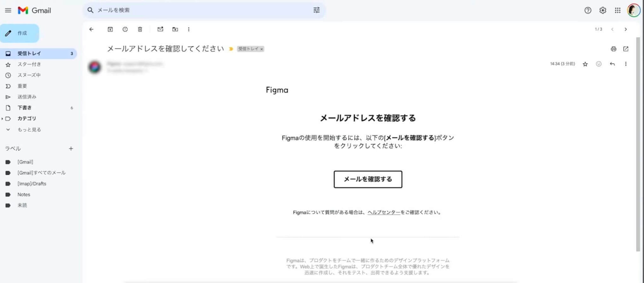
Task: Go to the 下書き drafts folder
Action: point(24,108)
